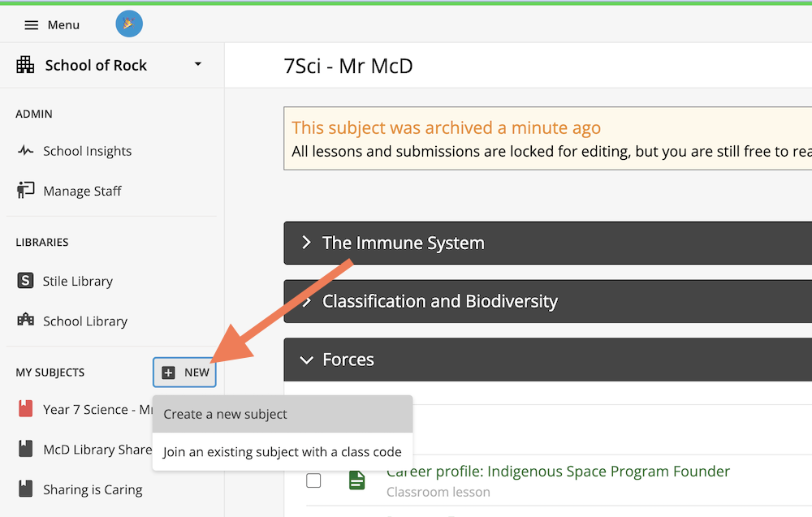The image size is (812, 517).
Task: Open the School of Rock dropdown arrow
Action: point(198,64)
